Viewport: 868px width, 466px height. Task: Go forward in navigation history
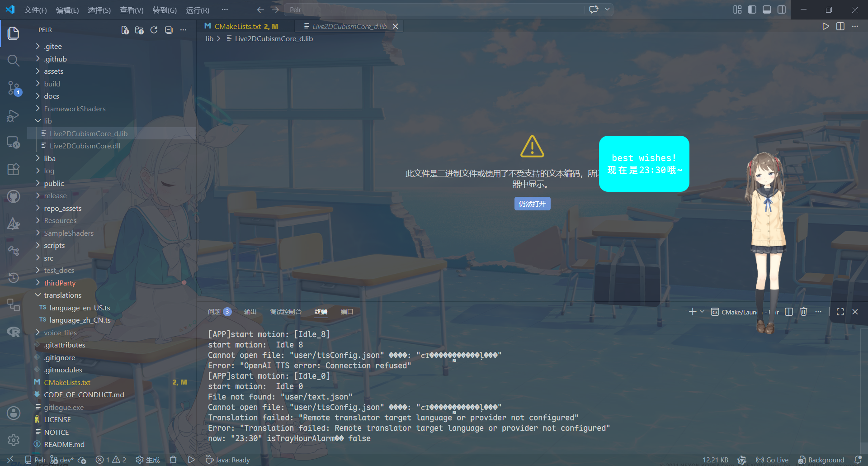275,10
